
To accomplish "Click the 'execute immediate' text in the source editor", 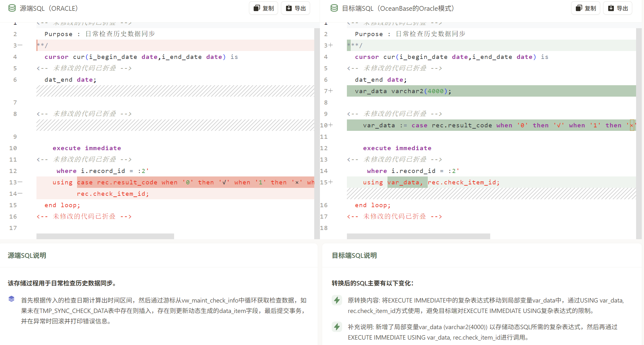I will point(87,148).
